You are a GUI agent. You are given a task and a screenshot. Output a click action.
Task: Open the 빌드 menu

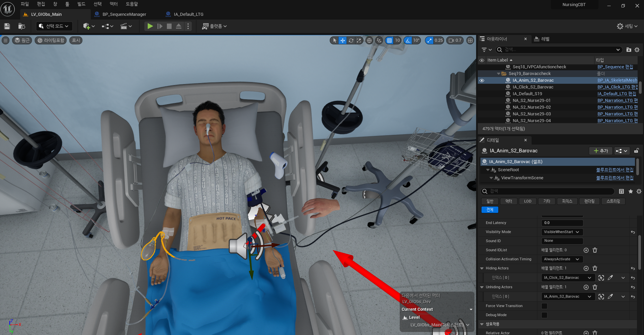[81, 4]
